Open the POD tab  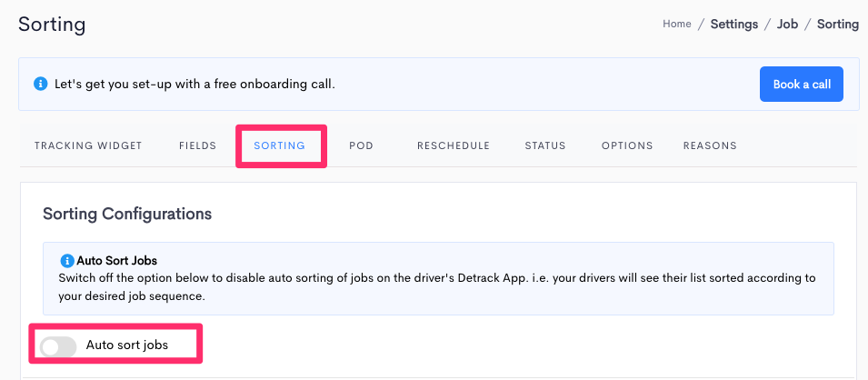362,145
